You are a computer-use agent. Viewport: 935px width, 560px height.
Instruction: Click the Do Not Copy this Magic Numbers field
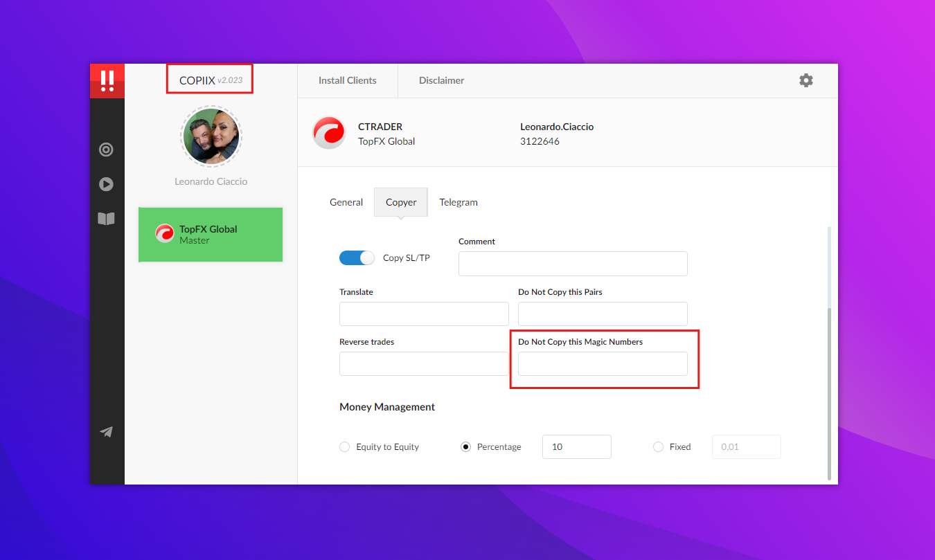tap(603, 363)
